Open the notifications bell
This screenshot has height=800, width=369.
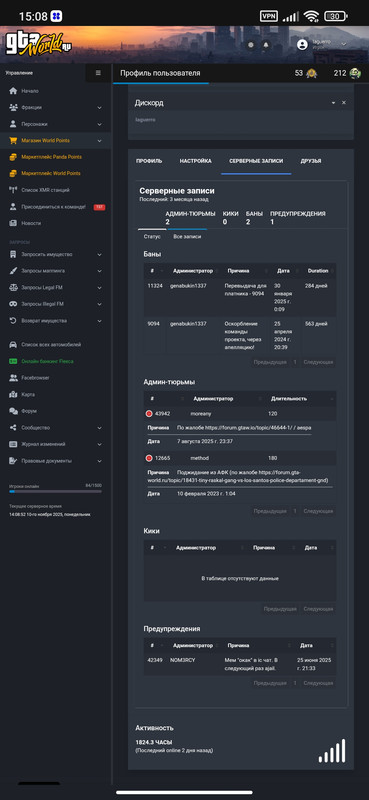coord(265,45)
